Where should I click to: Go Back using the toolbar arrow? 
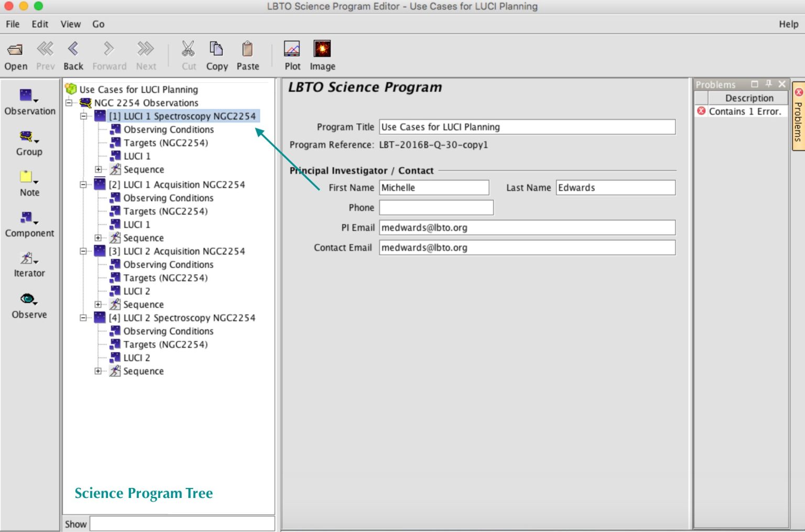click(73, 49)
